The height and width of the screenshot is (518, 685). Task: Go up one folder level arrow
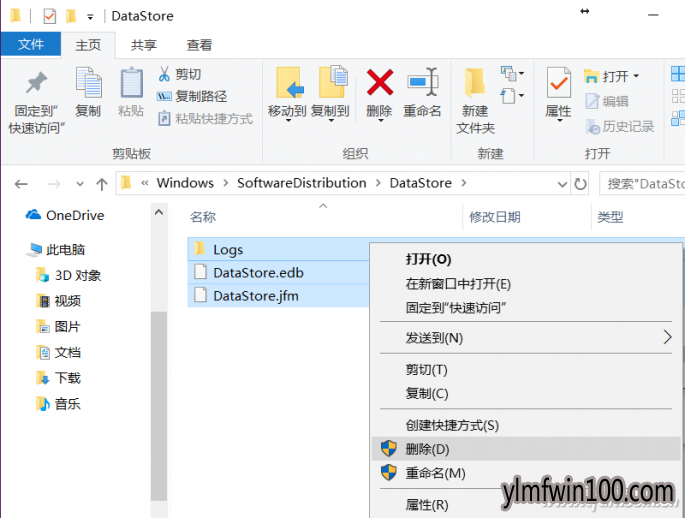click(x=102, y=184)
